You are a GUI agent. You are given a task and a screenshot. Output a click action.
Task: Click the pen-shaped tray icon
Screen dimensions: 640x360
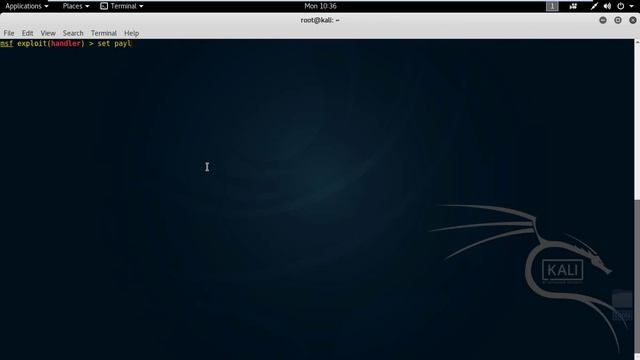594,6
